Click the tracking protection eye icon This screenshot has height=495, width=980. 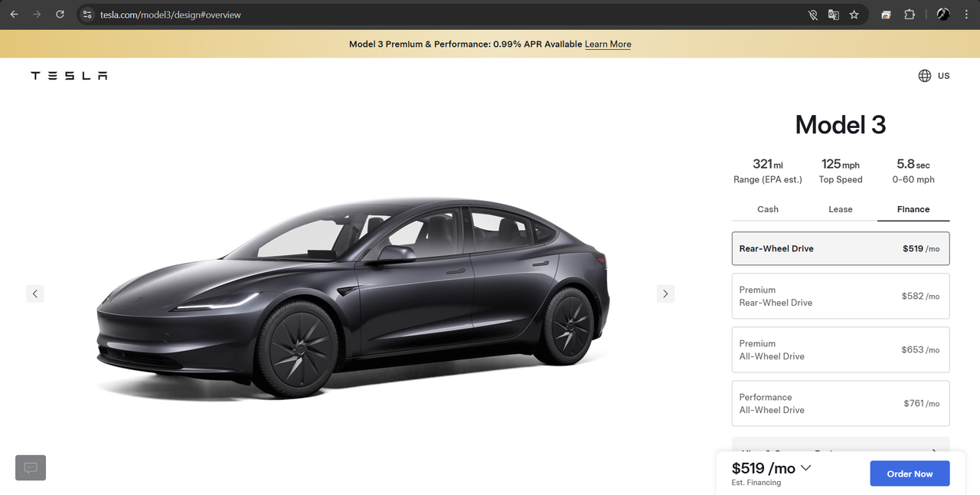pyautogui.click(x=813, y=15)
